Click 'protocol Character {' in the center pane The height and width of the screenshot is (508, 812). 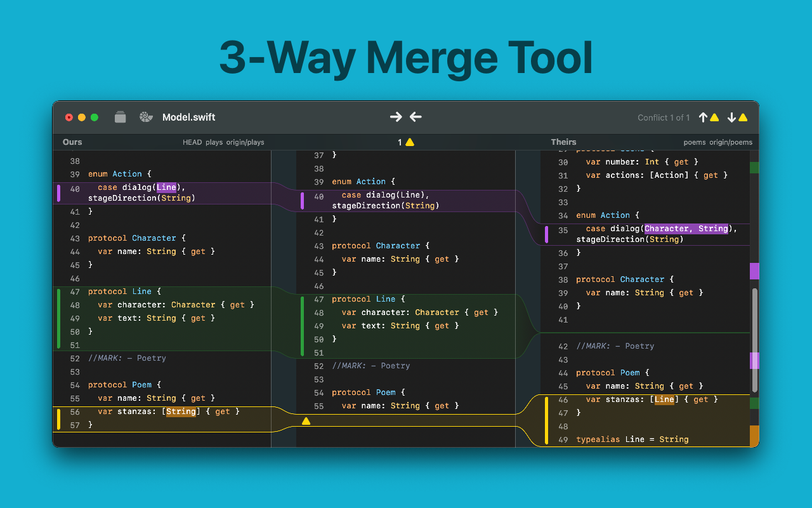[381, 246]
